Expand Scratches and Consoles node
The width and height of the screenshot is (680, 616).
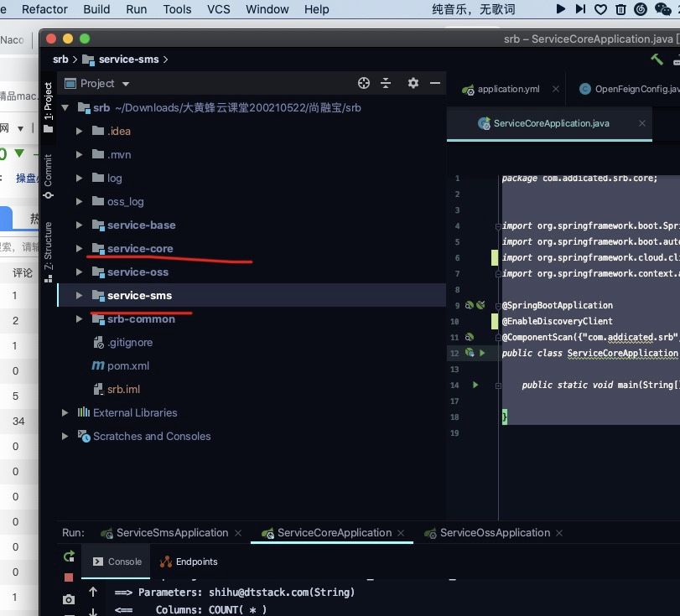(x=65, y=436)
